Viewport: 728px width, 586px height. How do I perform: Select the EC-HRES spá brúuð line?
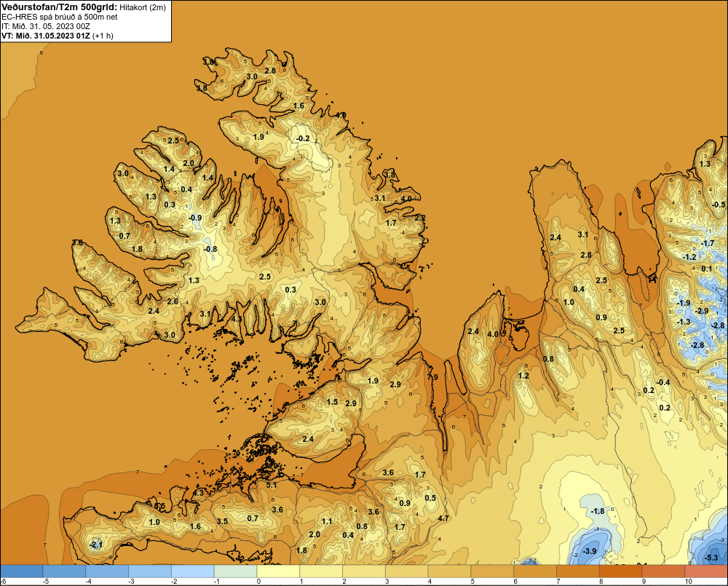[60, 17]
